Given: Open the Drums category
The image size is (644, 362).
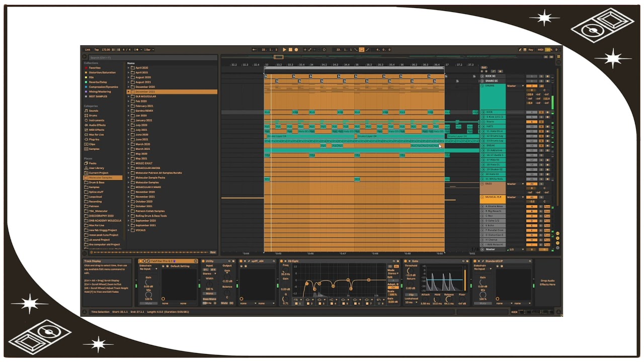Looking at the screenshot, I should (93, 116).
